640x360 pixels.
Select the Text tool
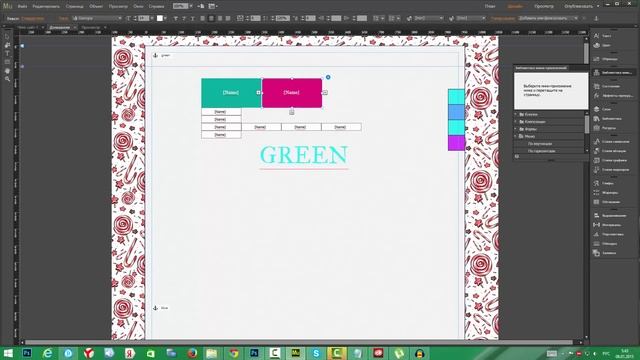(x=7, y=53)
